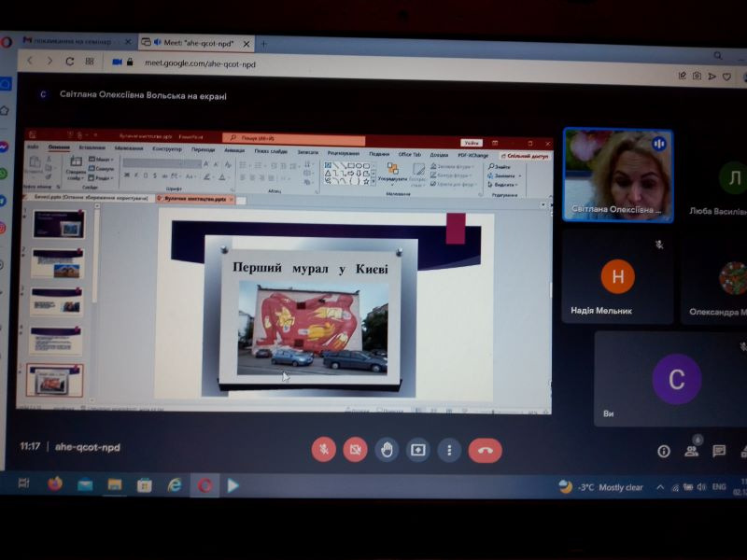Turn the camera on in Meet
Screen dimensions: 747x560
tap(356, 450)
